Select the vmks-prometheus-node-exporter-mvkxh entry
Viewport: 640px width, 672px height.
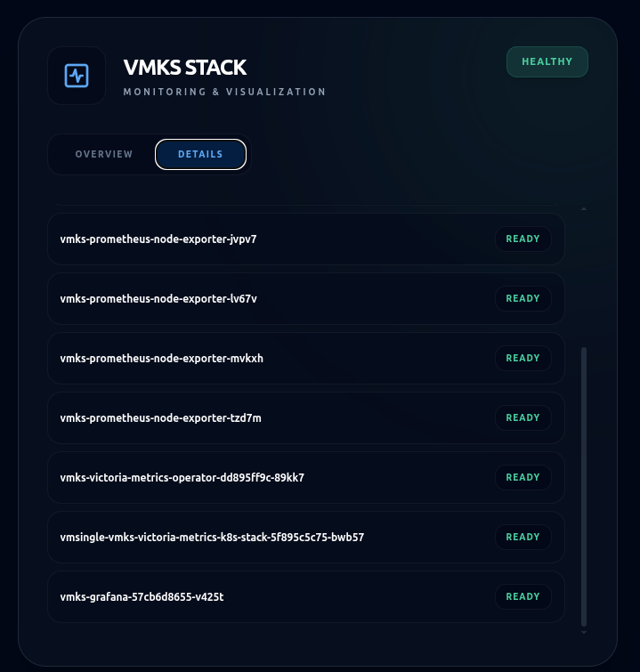tap(305, 359)
